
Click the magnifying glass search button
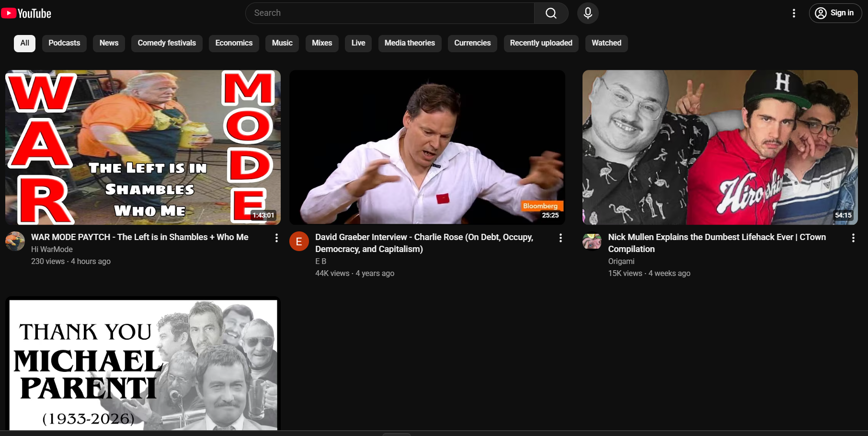[551, 13]
